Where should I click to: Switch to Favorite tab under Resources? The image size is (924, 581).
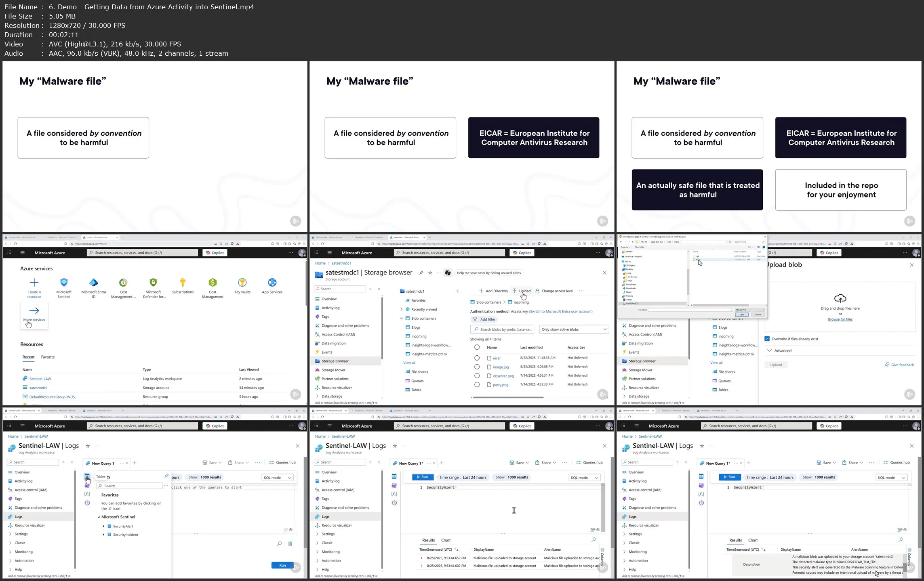pyautogui.click(x=48, y=357)
